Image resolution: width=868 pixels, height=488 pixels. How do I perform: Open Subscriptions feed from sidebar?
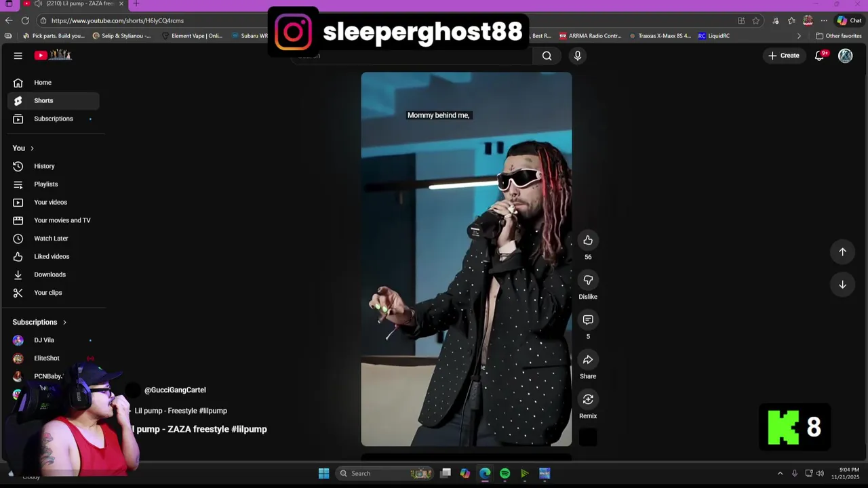pos(54,119)
